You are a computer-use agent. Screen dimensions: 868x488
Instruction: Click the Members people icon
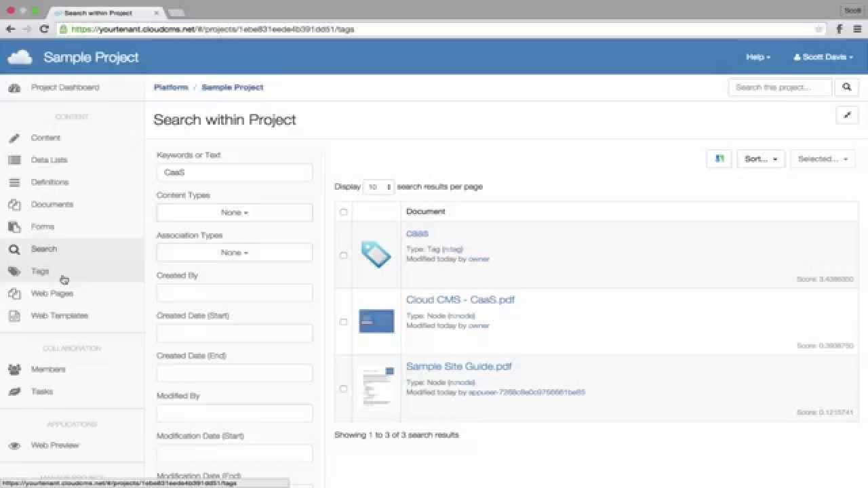tap(14, 370)
